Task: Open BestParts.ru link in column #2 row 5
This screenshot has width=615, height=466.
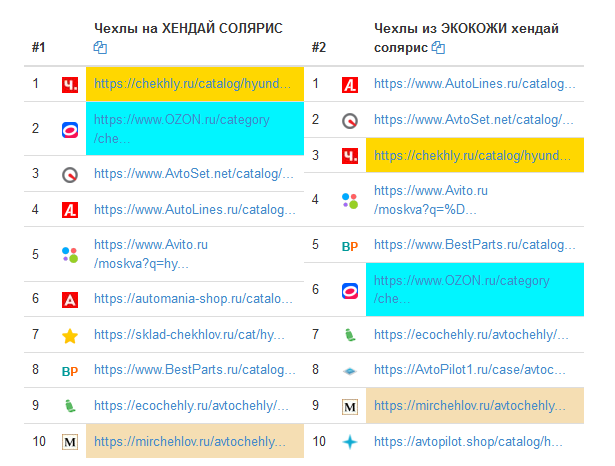Action: [x=475, y=244]
